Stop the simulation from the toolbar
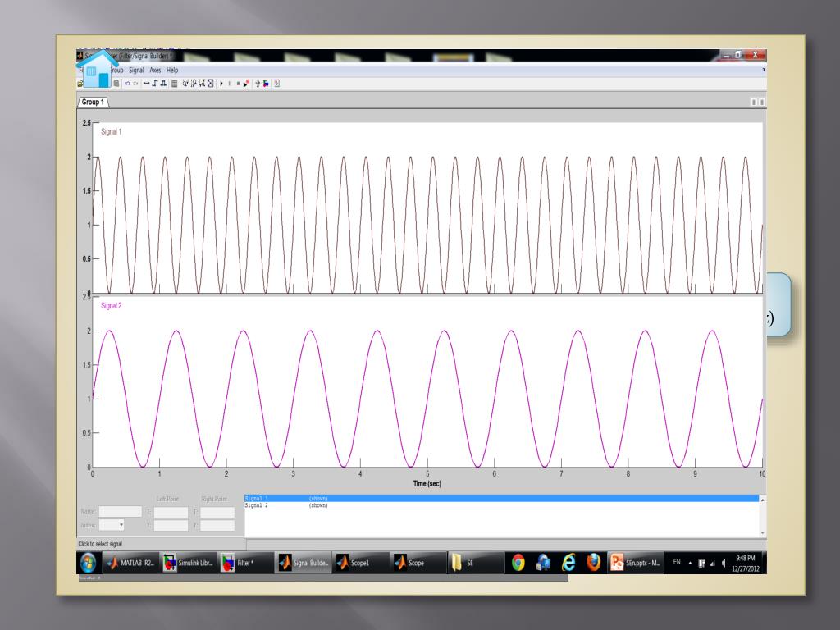The width and height of the screenshot is (840, 630). [x=238, y=84]
